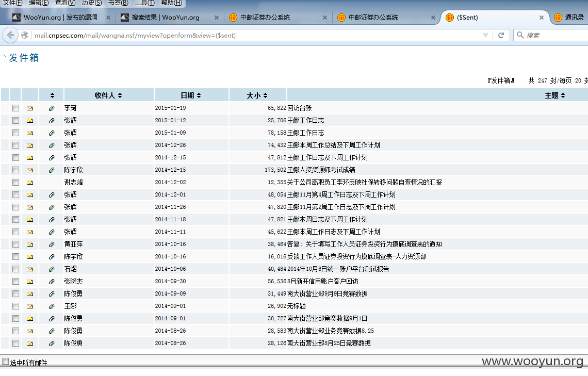Select the checkbox in the 黄亚萍 row
The height and width of the screenshot is (376, 588).
pos(15,244)
